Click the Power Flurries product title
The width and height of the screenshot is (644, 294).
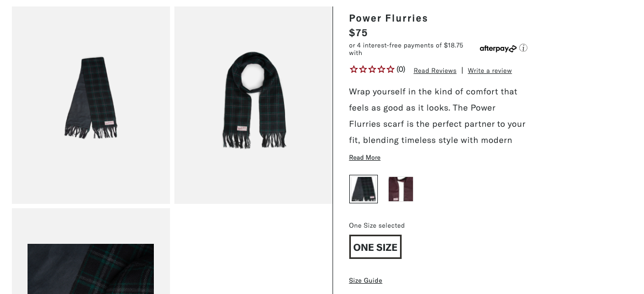pyautogui.click(x=388, y=18)
